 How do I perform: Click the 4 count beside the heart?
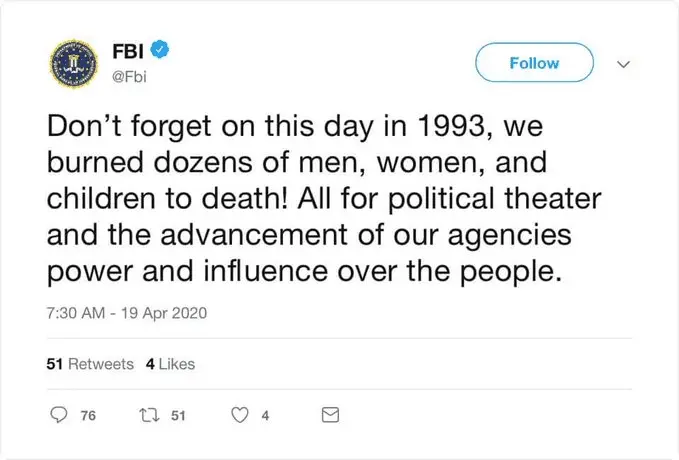coord(265,417)
